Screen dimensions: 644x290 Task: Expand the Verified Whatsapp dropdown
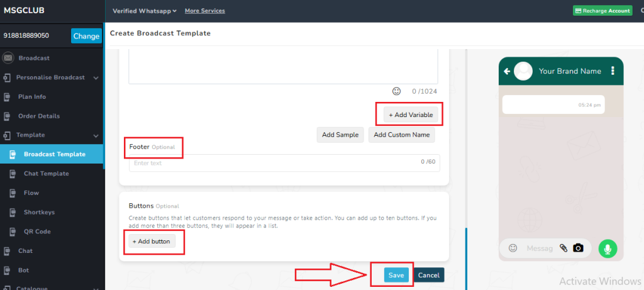point(144,11)
